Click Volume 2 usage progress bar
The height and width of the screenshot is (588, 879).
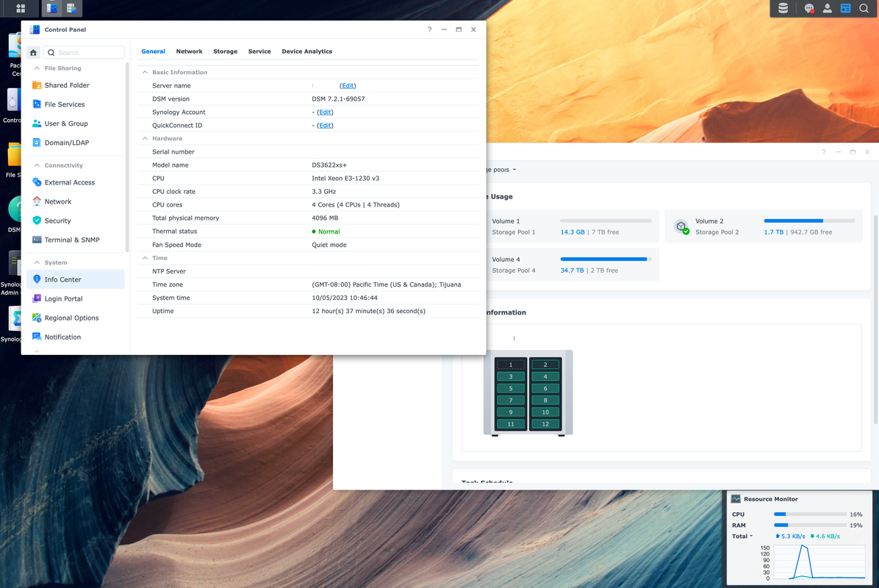pos(809,220)
